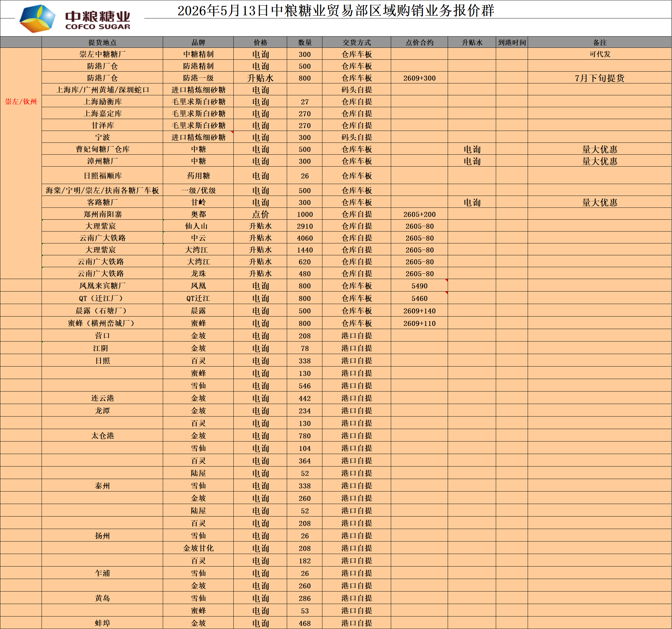Click the 到港时间 column header

click(x=512, y=42)
